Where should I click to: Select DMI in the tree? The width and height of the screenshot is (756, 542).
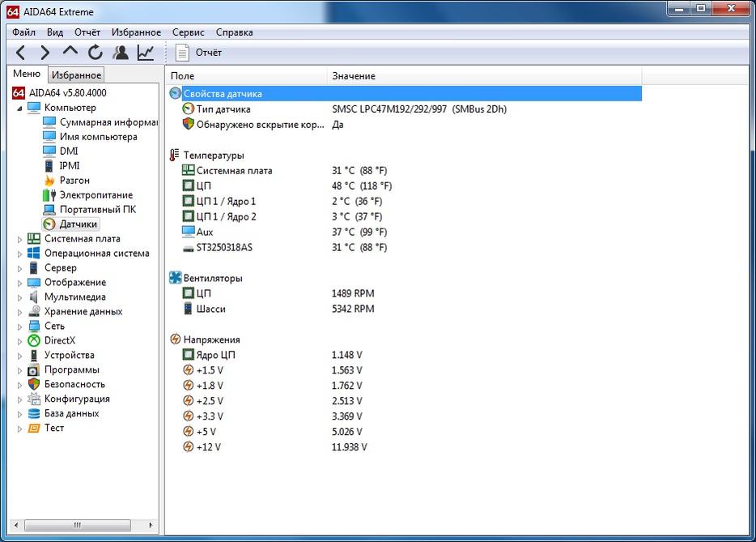69,151
